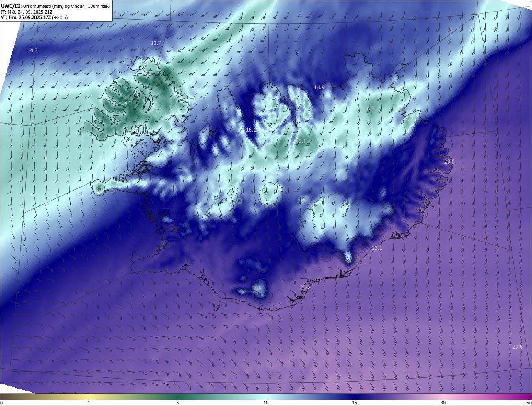Click the faint 7.9 value label

tap(20, 157)
